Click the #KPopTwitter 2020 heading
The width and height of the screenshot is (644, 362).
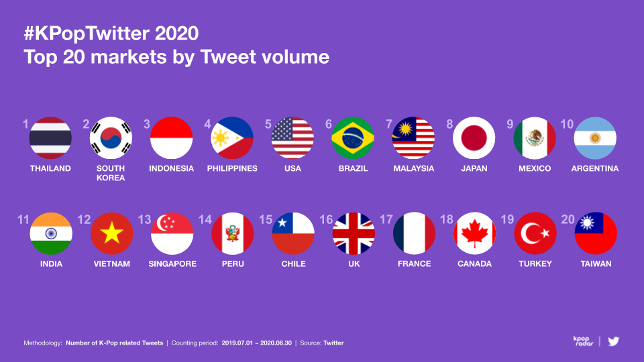pos(111,34)
